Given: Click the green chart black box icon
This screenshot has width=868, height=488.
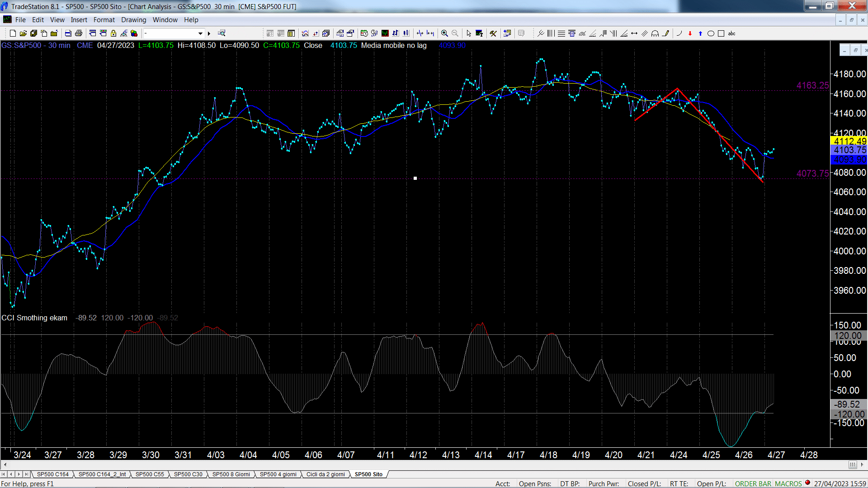Looking at the screenshot, I should (385, 33).
